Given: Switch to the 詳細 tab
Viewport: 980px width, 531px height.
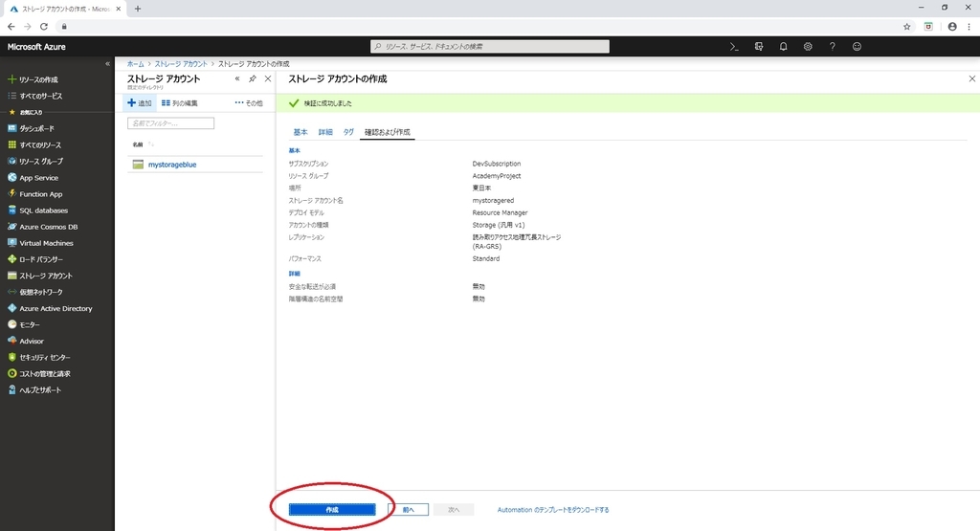Looking at the screenshot, I should click(325, 132).
